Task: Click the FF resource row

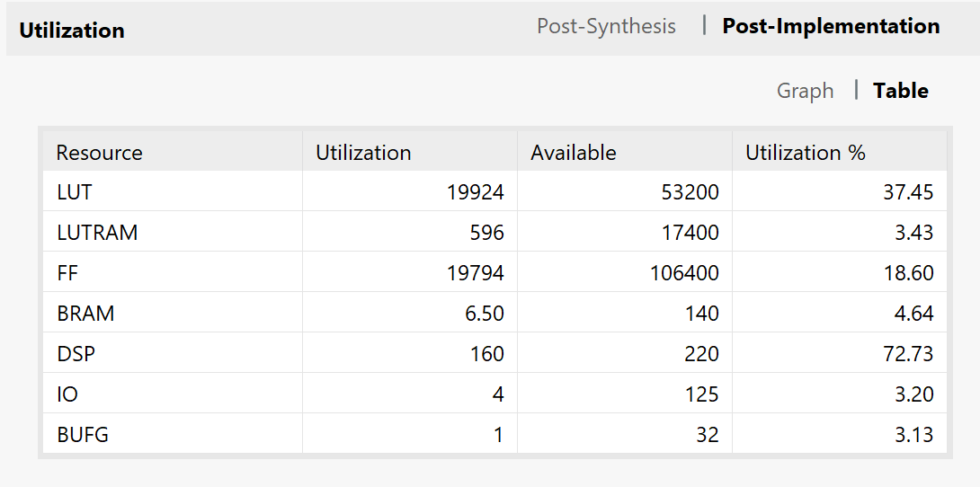Action: click(x=67, y=273)
